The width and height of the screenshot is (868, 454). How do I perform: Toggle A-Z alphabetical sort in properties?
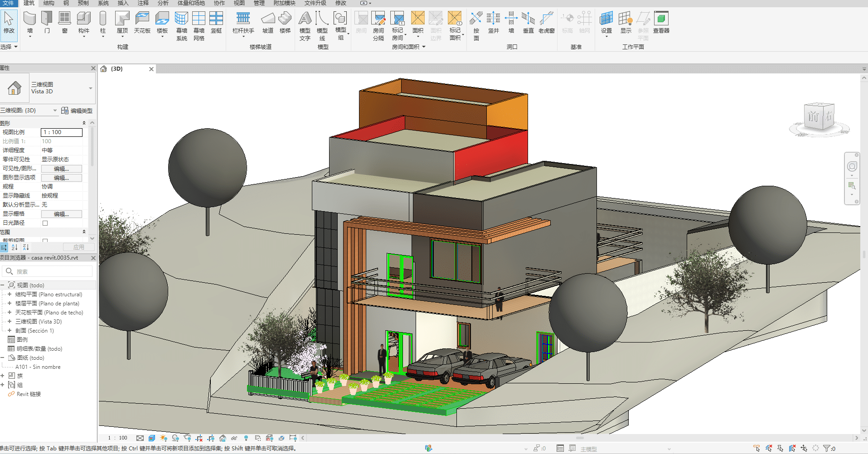[15, 247]
